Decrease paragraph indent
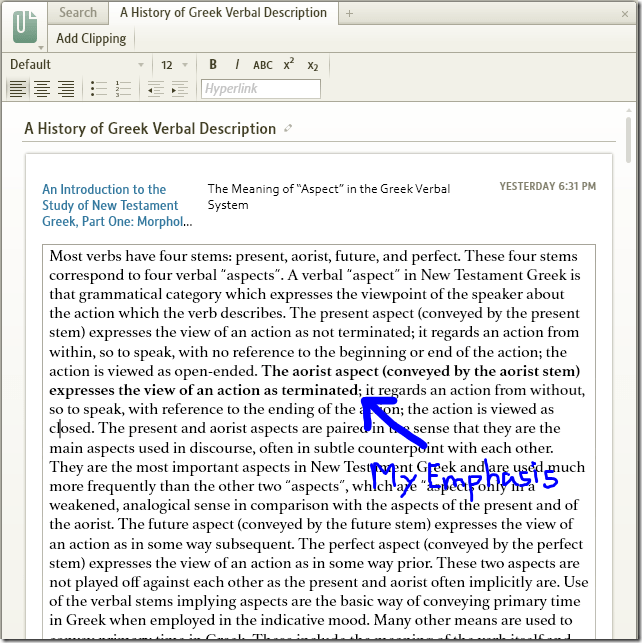 tap(156, 89)
